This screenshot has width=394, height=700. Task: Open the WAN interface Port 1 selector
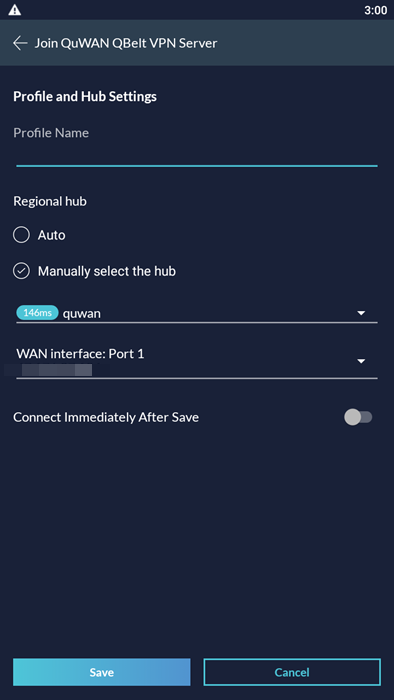click(197, 362)
